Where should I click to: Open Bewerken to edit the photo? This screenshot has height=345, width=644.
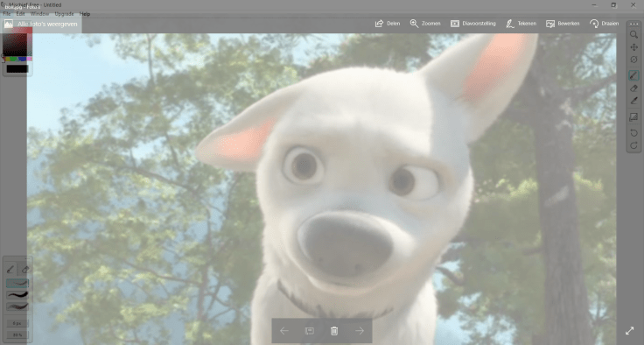point(563,24)
